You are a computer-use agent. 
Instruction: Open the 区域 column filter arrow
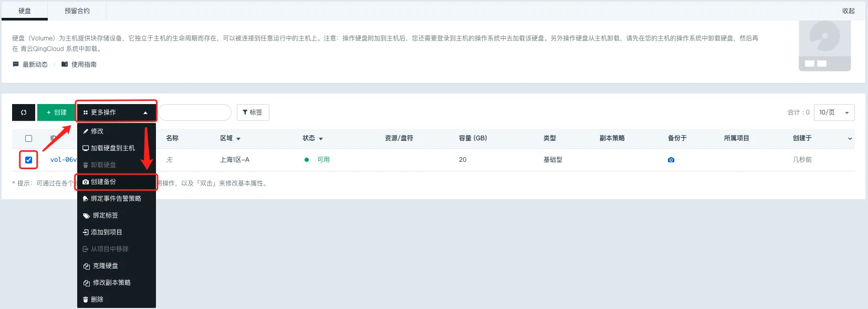tap(238, 139)
